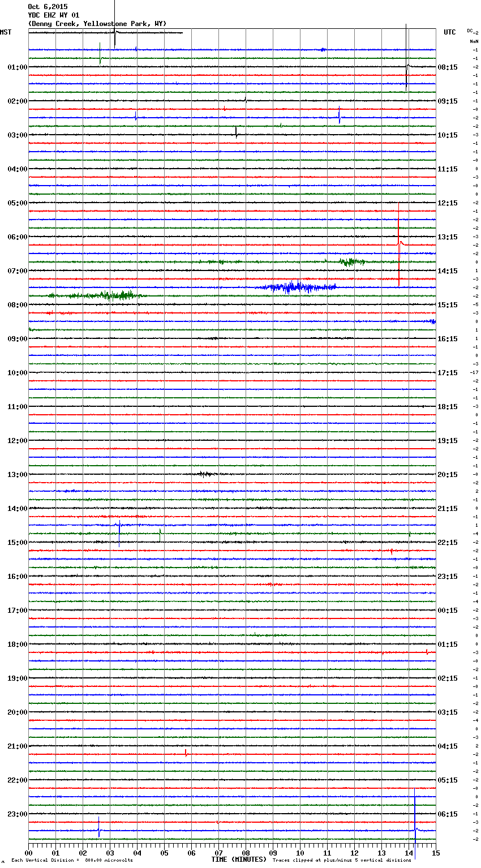The width and height of the screenshot is (481, 868).
Task: Click "(Denny Creek, Yellowstone Park, WY)" label
Action: pos(97,24)
